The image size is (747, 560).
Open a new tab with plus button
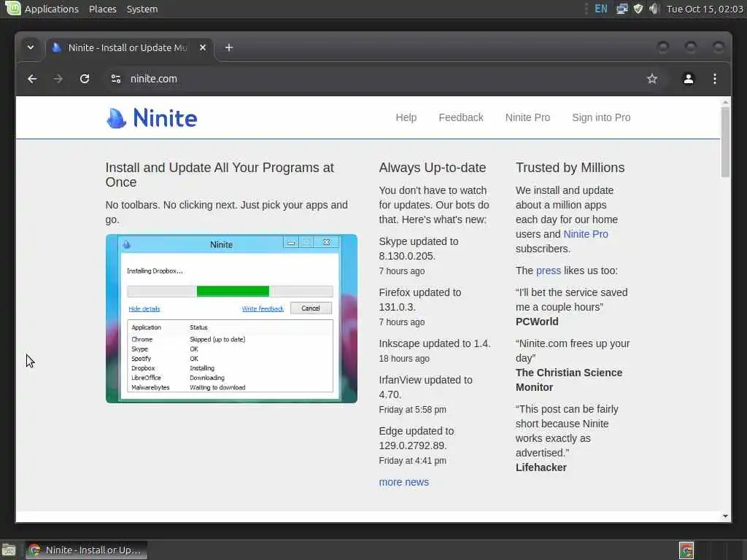[229, 47]
